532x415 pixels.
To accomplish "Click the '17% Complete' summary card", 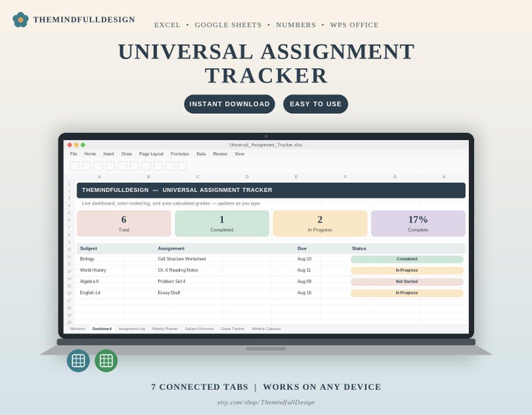I will 418,224.
